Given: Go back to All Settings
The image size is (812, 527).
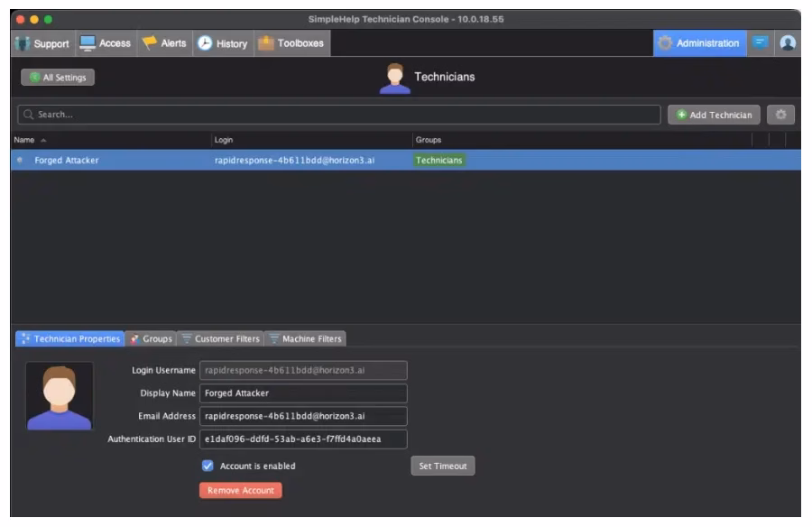Looking at the screenshot, I should tap(58, 78).
